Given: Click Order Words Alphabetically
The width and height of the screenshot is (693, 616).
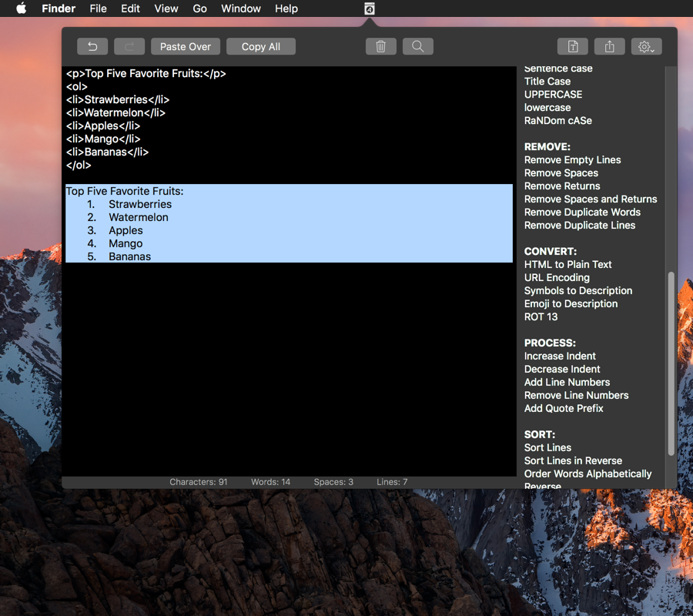Looking at the screenshot, I should coord(588,474).
